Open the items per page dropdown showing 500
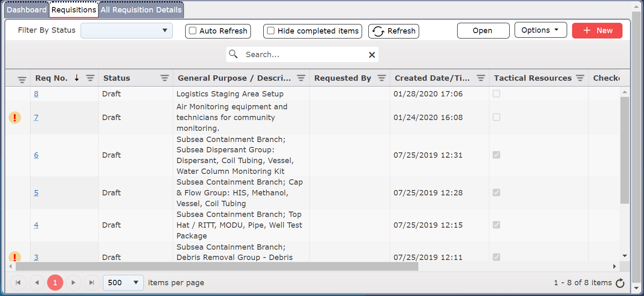The image size is (644, 296). tap(123, 282)
